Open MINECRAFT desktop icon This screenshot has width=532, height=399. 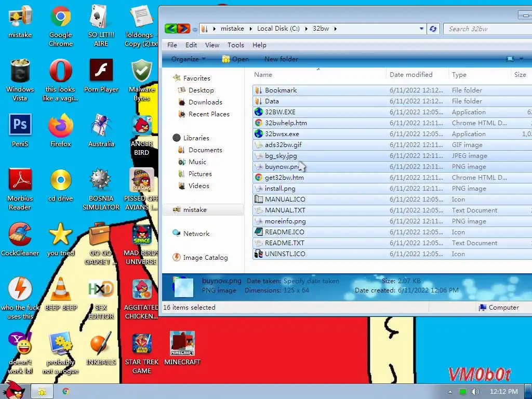(182, 349)
